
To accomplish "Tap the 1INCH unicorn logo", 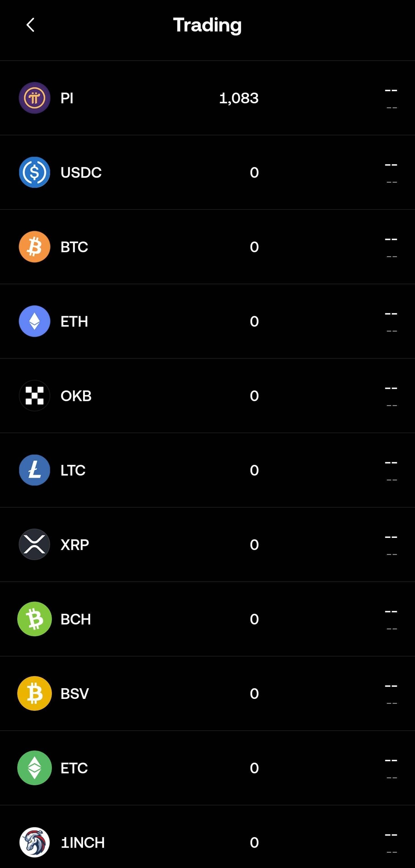I will point(34,842).
